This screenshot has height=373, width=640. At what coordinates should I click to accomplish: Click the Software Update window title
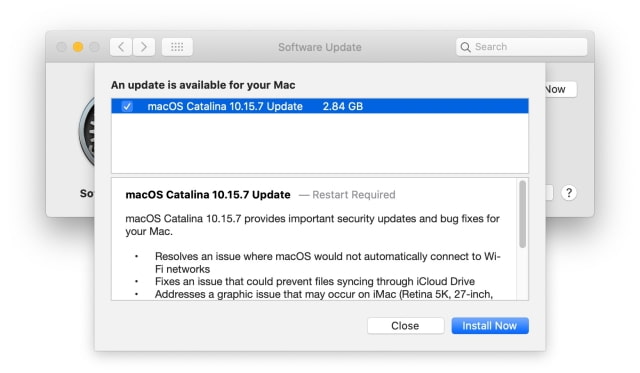pos(320,47)
